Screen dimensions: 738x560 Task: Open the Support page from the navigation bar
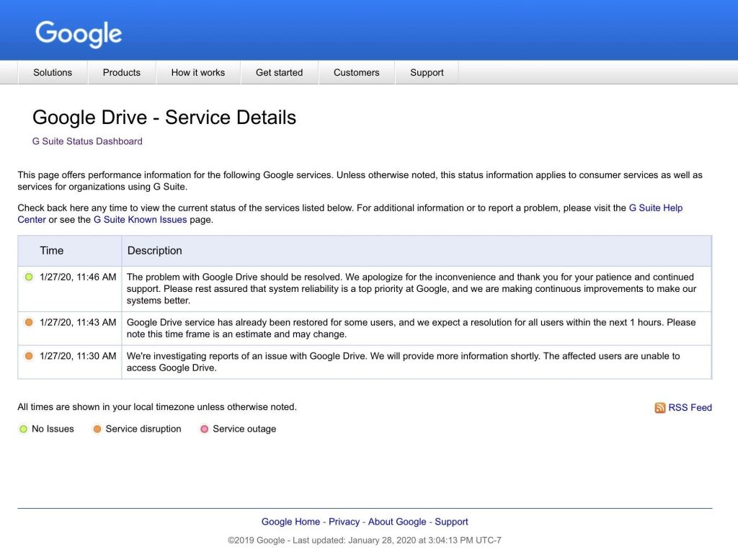coord(427,72)
